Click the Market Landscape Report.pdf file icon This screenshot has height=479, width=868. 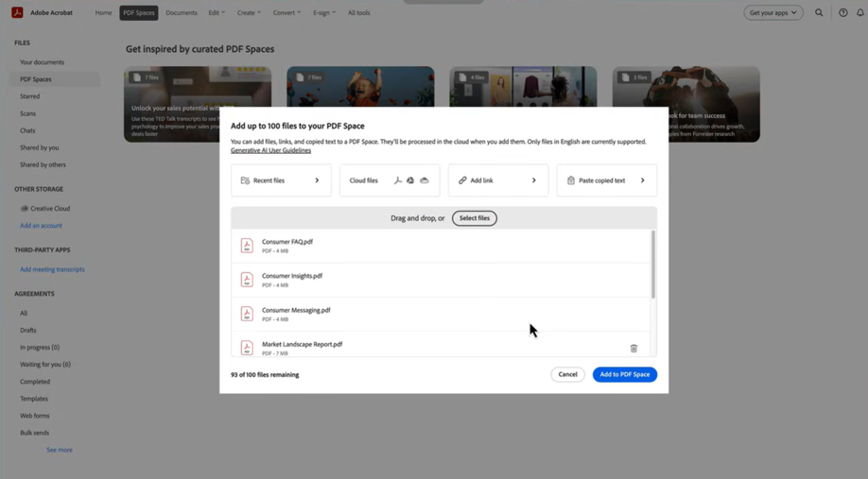pos(247,348)
